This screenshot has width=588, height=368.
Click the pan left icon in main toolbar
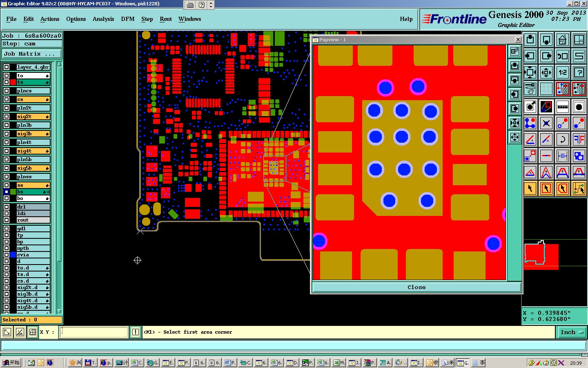(530, 56)
